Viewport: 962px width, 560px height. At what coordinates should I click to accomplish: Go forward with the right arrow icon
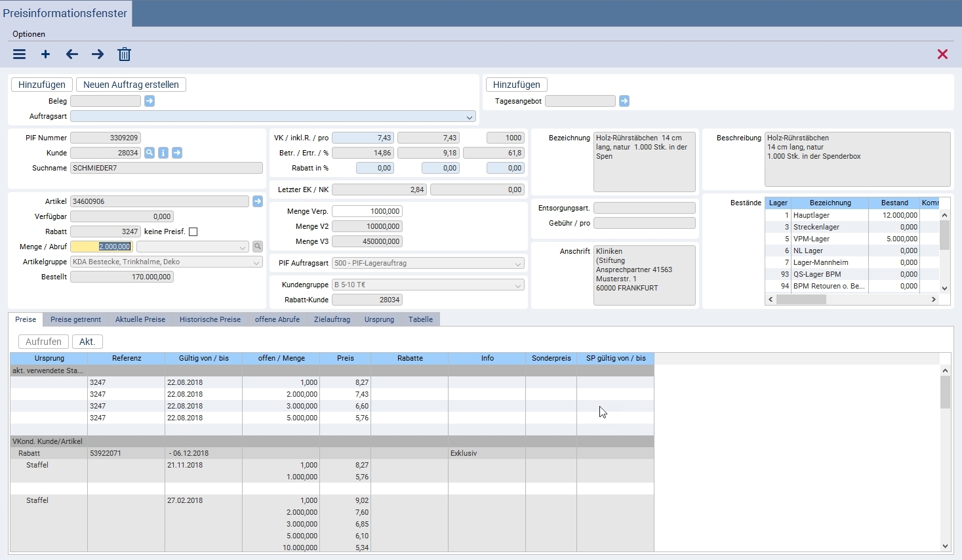tap(98, 54)
